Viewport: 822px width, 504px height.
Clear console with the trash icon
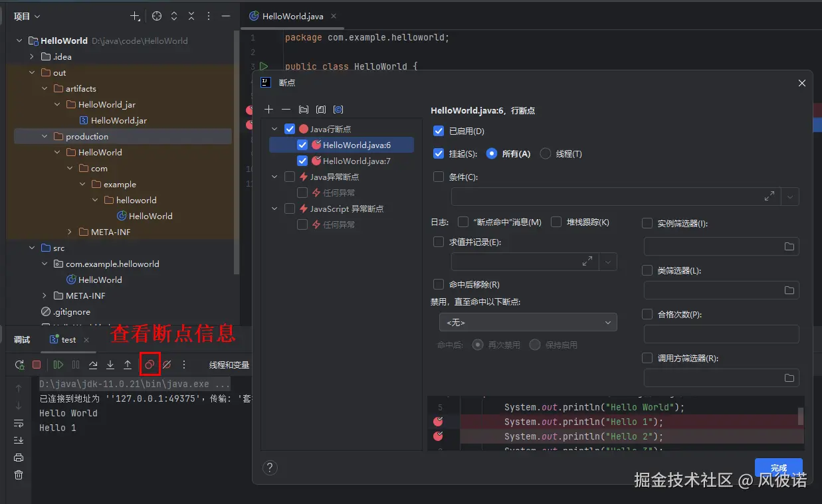click(x=19, y=475)
